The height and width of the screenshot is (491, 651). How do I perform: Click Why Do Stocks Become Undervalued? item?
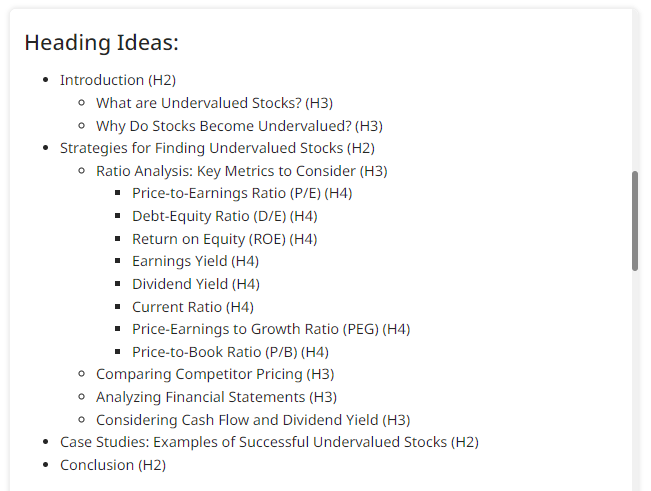(239, 126)
